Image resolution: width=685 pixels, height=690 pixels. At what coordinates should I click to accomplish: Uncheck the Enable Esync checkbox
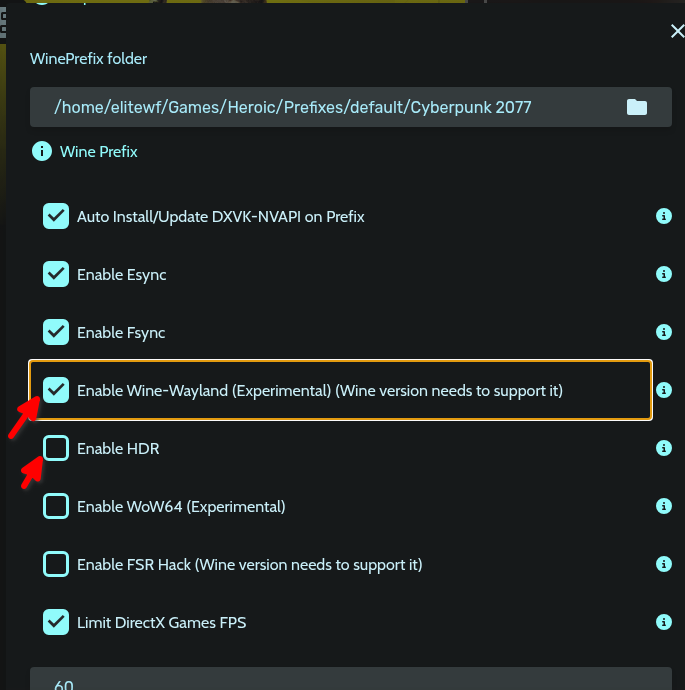point(56,274)
